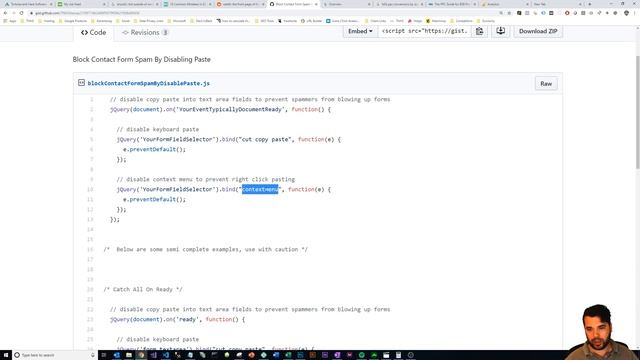640x360 pixels.
Task: Click 'YourEventTypicallyDocumentReady' string on line 2
Action: tap(230, 109)
